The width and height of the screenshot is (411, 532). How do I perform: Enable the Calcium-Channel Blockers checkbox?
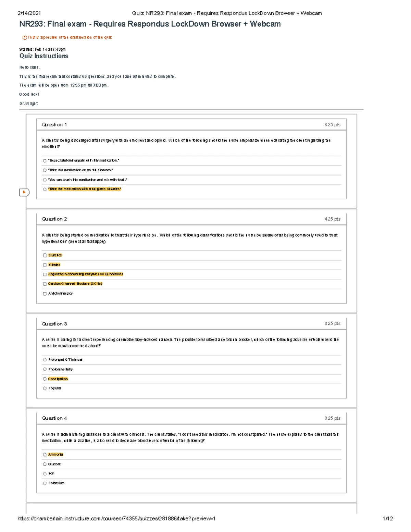point(45,284)
